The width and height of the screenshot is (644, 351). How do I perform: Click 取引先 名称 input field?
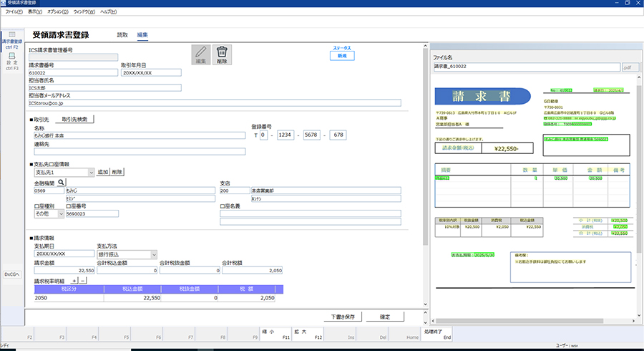[140, 135]
